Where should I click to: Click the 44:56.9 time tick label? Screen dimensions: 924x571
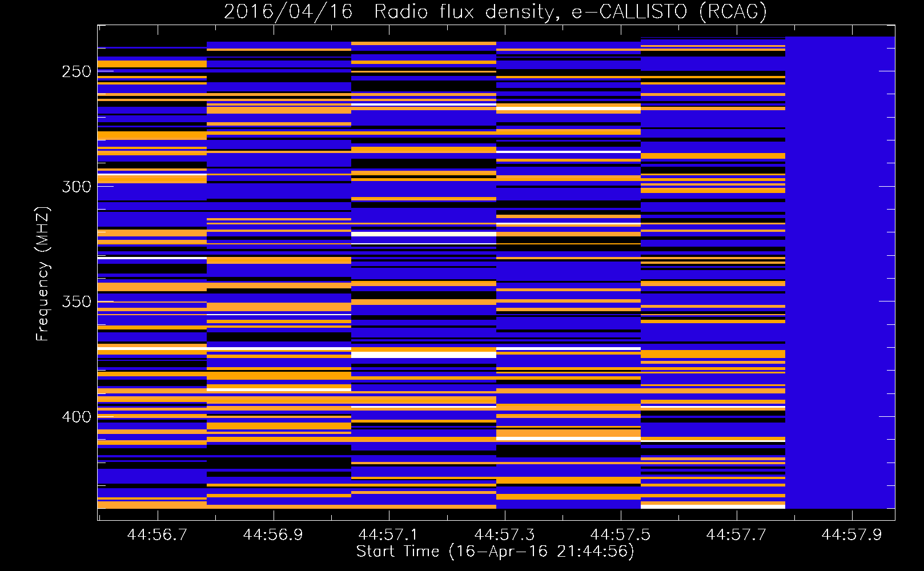273,535
